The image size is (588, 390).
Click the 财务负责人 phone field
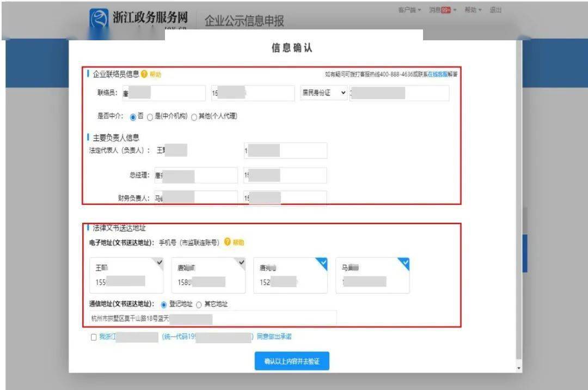285,198
